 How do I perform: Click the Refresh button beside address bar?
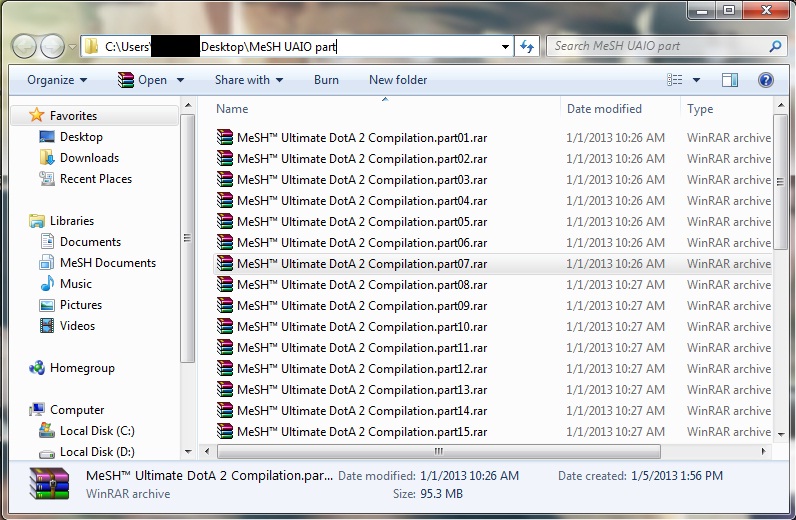coord(527,47)
